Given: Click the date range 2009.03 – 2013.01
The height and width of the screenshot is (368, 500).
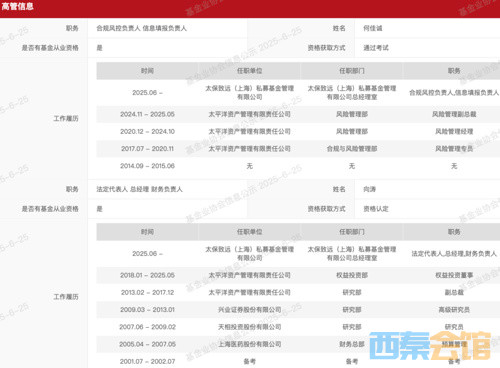Looking at the screenshot, I should [x=147, y=310].
